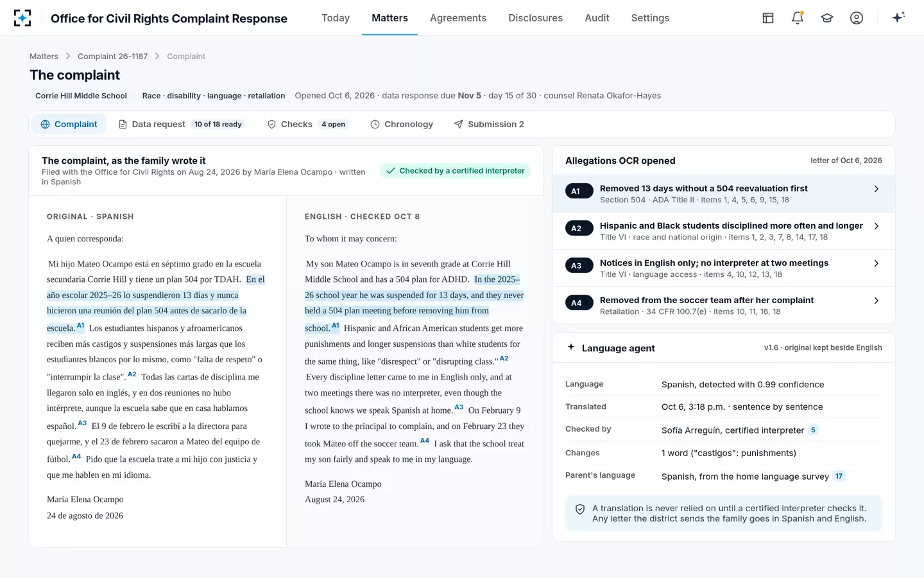Click the clock icon beside Chronology
Image resolution: width=924 pixels, height=578 pixels.
(x=375, y=125)
